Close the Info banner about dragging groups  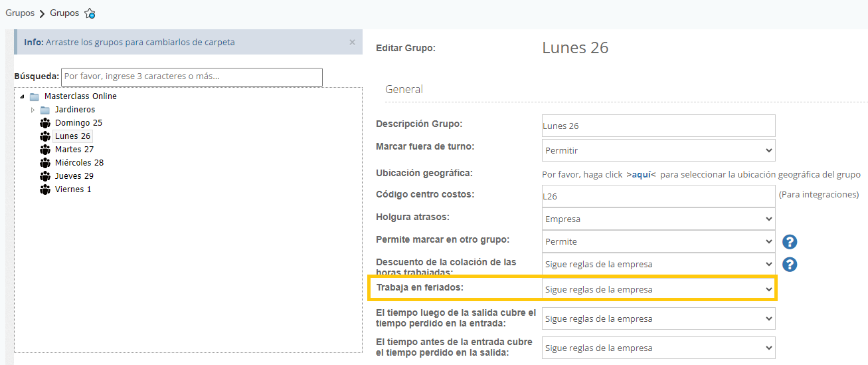[352, 42]
